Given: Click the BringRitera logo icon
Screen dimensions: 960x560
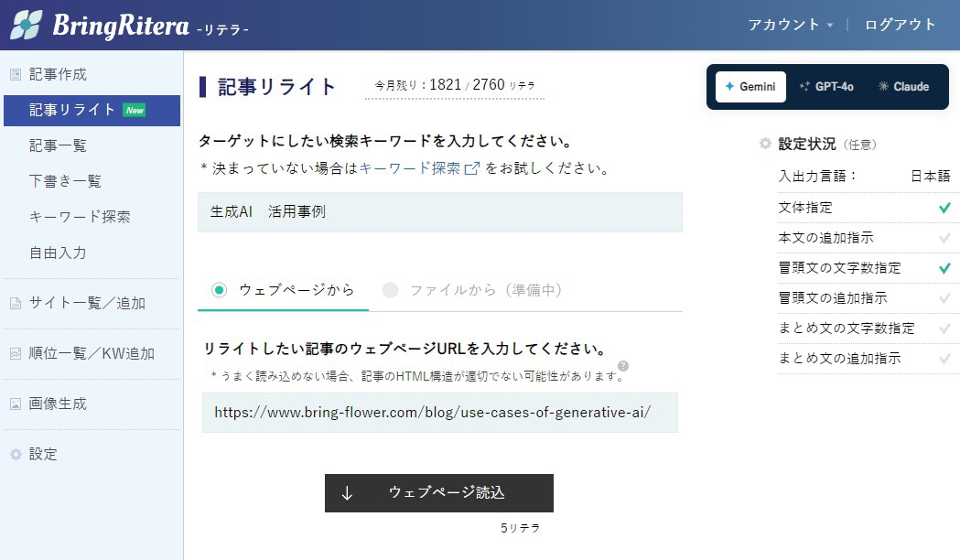Looking at the screenshot, I should coord(26,25).
